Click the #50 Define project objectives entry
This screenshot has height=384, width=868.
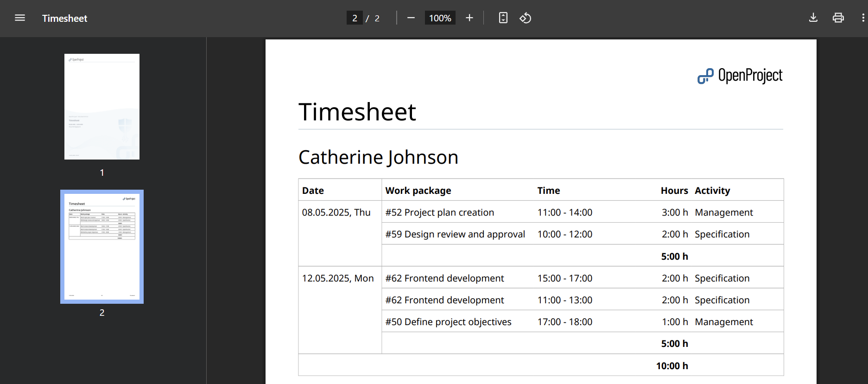point(448,322)
